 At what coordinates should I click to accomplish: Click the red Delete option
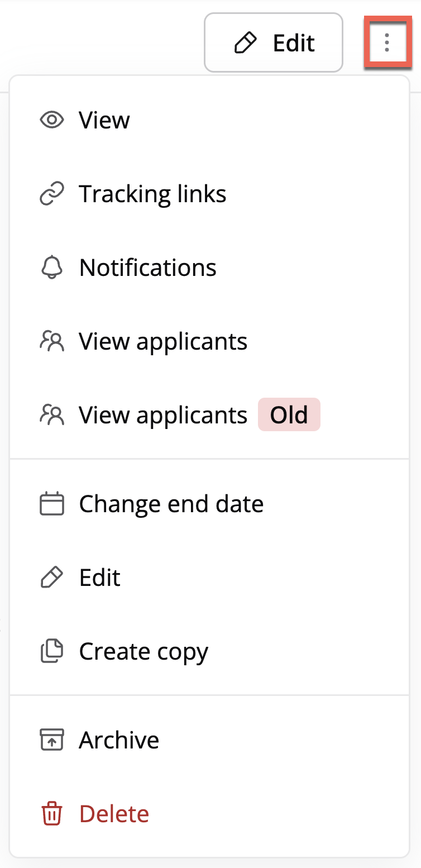(114, 814)
